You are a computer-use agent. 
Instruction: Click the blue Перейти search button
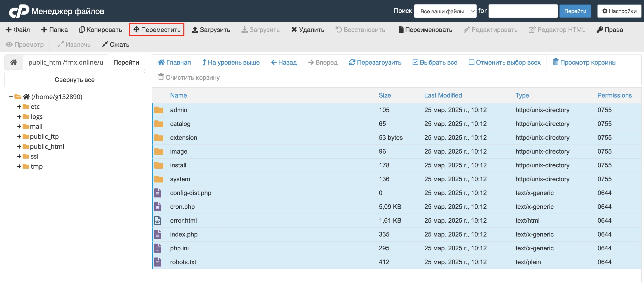pyautogui.click(x=575, y=11)
